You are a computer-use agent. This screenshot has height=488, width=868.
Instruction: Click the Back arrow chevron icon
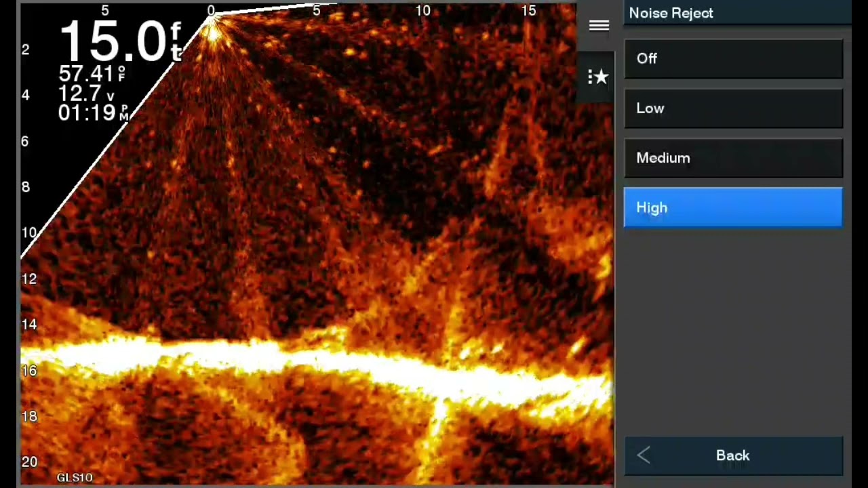tap(644, 455)
